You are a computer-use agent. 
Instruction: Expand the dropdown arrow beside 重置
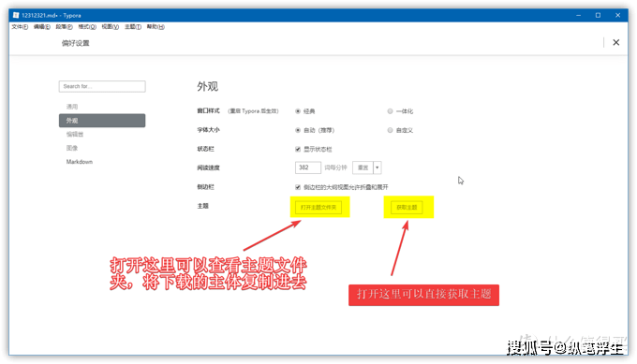point(377,167)
